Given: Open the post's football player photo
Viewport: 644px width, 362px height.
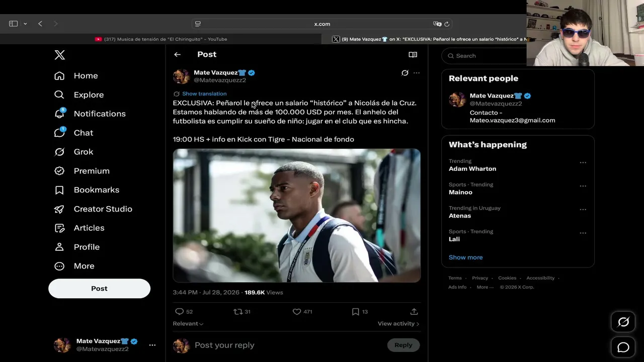Looking at the screenshot, I should point(297,215).
